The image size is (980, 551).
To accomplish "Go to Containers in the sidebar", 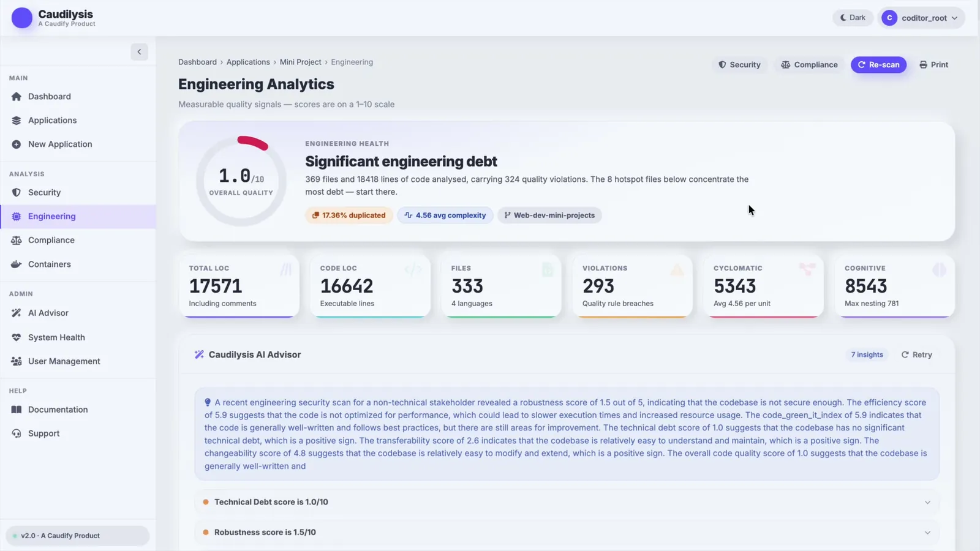I will click(x=78, y=264).
